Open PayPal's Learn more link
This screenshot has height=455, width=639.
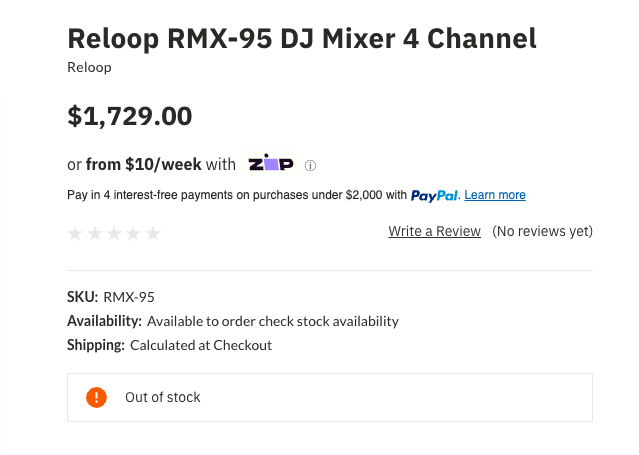(x=495, y=195)
